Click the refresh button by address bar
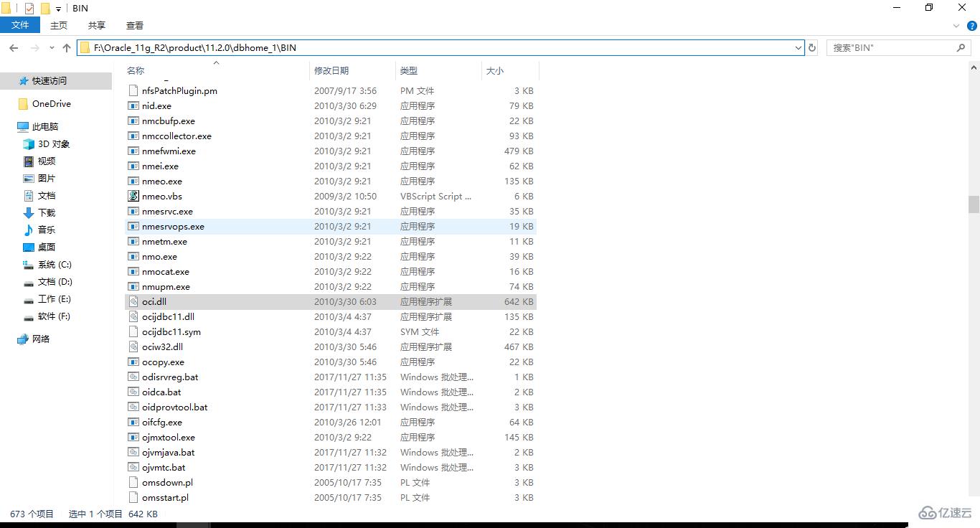Image resolution: width=980 pixels, height=528 pixels. pyautogui.click(x=812, y=47)
